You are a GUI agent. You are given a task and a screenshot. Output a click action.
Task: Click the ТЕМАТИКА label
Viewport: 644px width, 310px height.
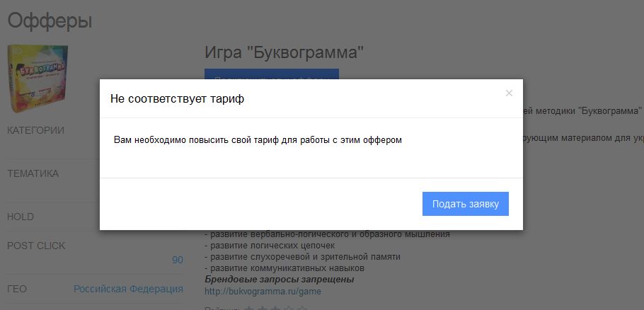[33, 173]
